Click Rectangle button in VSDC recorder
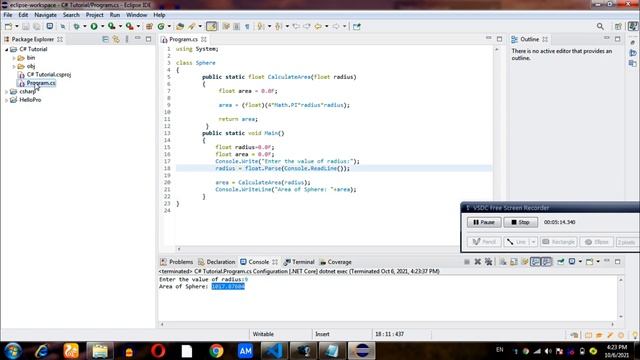The image size is (640, 360). tap(558, 242)
